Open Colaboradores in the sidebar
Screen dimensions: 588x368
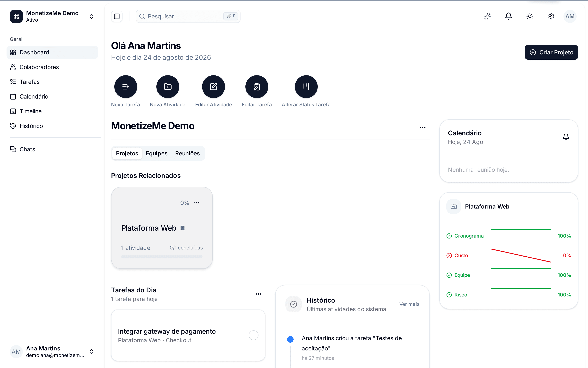point(52,67)
